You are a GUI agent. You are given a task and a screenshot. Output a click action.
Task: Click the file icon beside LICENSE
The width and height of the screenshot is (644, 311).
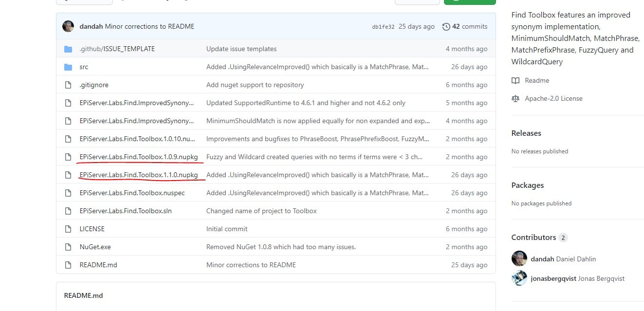coord(68,229)
